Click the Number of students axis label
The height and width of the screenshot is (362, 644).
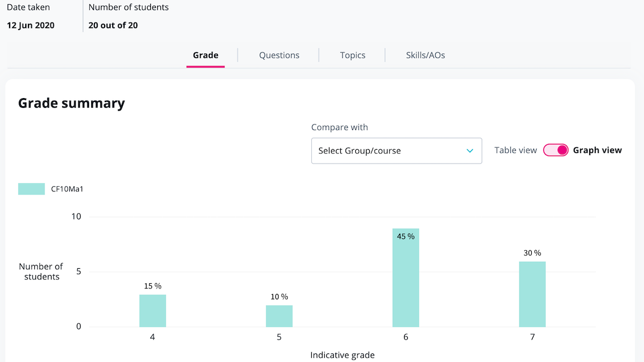(41, 271)
